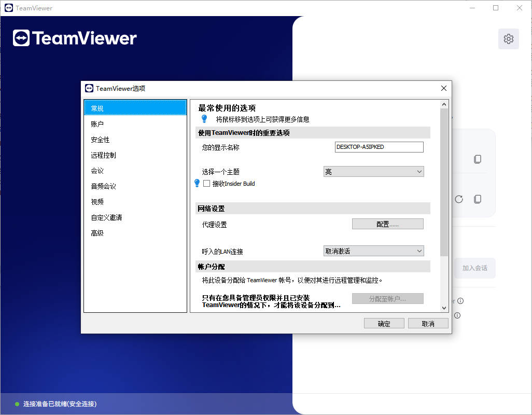The height and width of the screenshot is (415, 532).
Task: Click the 您的显示名称 input field
Action: pos(379,147)
